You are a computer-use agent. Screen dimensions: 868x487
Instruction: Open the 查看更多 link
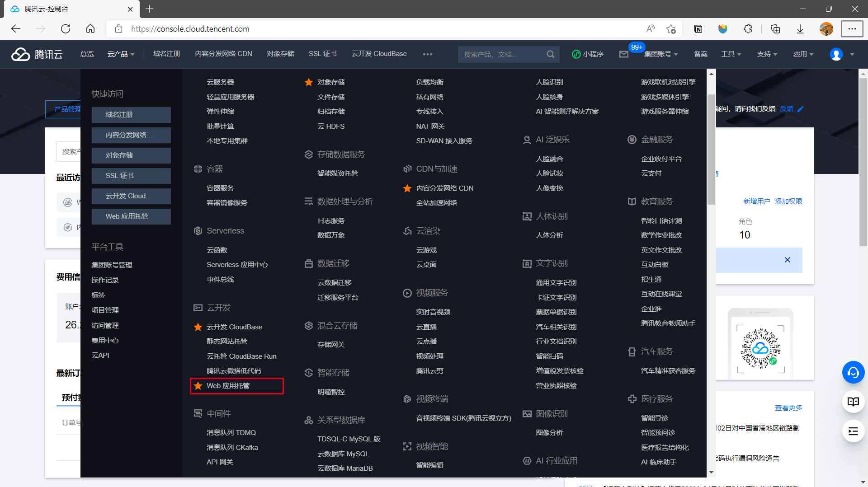788,407
